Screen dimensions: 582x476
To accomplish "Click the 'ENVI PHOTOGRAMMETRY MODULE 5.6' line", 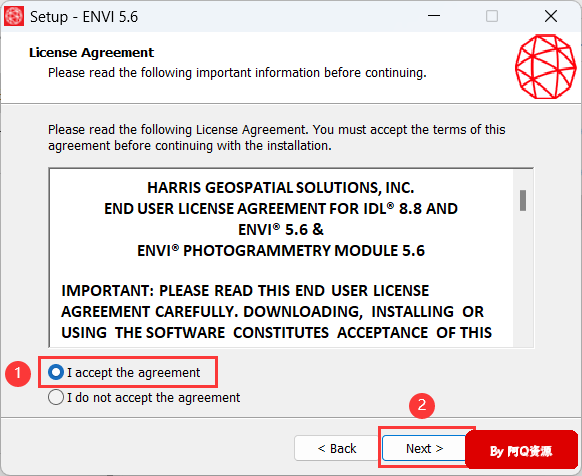I will click(x=281, y=251).
